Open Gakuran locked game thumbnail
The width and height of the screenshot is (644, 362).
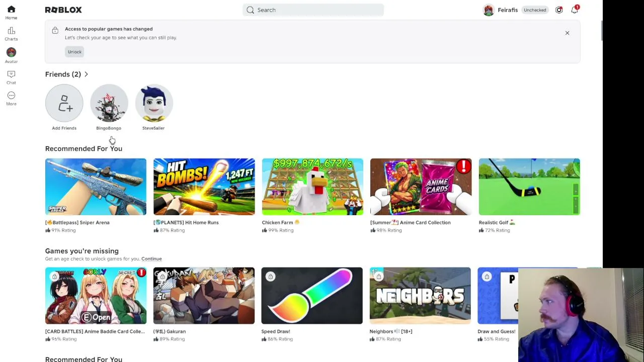tap(204, 296)
